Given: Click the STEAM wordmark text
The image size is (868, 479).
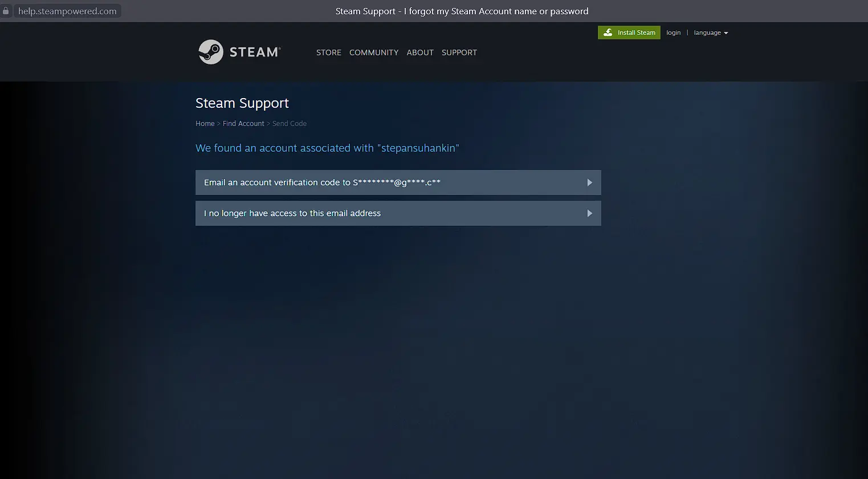Looking at the screenshot, I should pyautogui.click(x=255, y=52).
